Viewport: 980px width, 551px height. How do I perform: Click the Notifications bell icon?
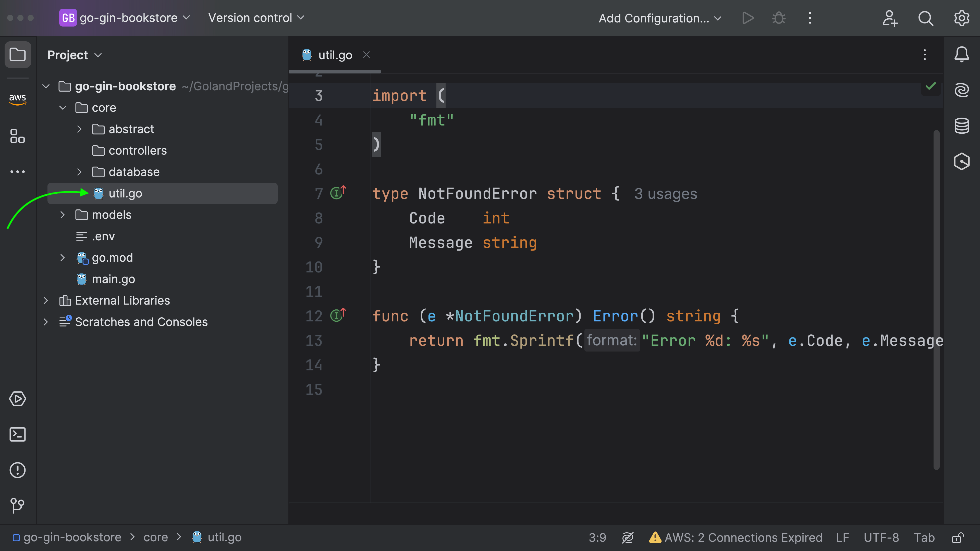click(962, 55)
